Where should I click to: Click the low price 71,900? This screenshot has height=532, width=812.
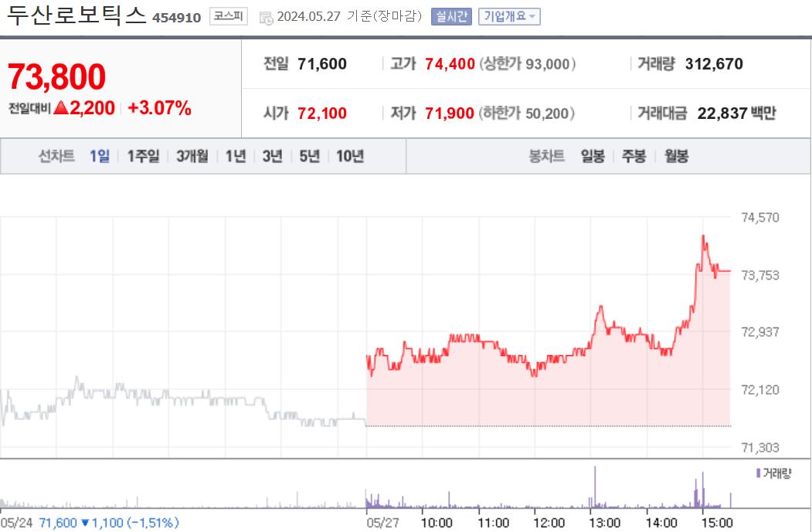(x=450, y=113)
